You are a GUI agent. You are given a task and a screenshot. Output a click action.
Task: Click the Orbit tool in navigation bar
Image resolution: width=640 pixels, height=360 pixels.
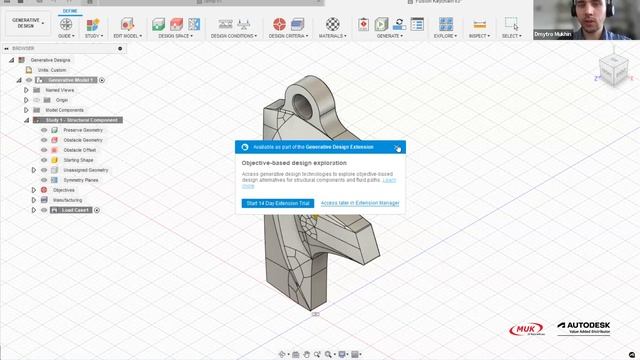pos(282,354)
